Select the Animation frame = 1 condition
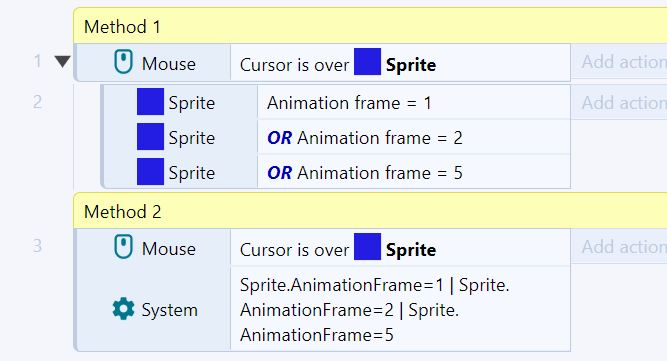Image resolution: width=667 pixels, height=361 pixels. (414, 102)
